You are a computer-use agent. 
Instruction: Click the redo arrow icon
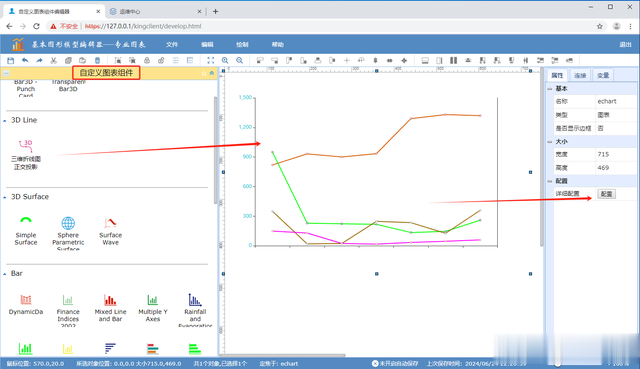pos(39,60)
